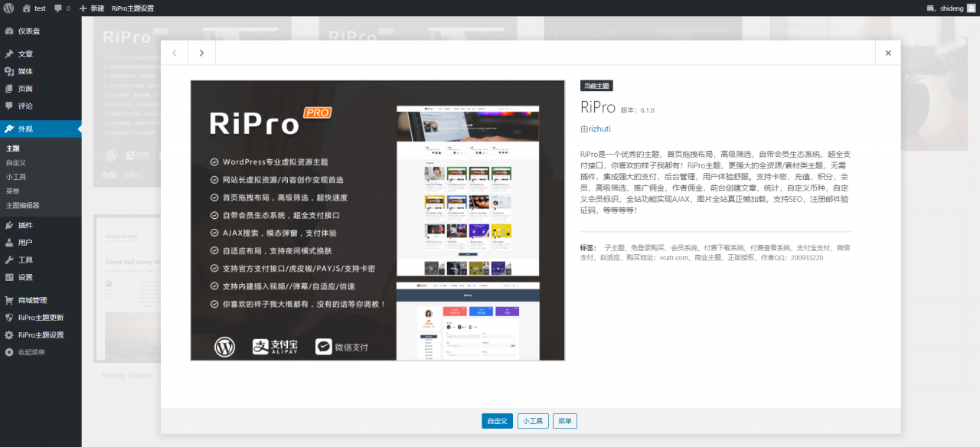The width and height of the screenshot is (980, 447).
Task: Click the pushpin icon beside 文章
Action: (x=9, y=54)
